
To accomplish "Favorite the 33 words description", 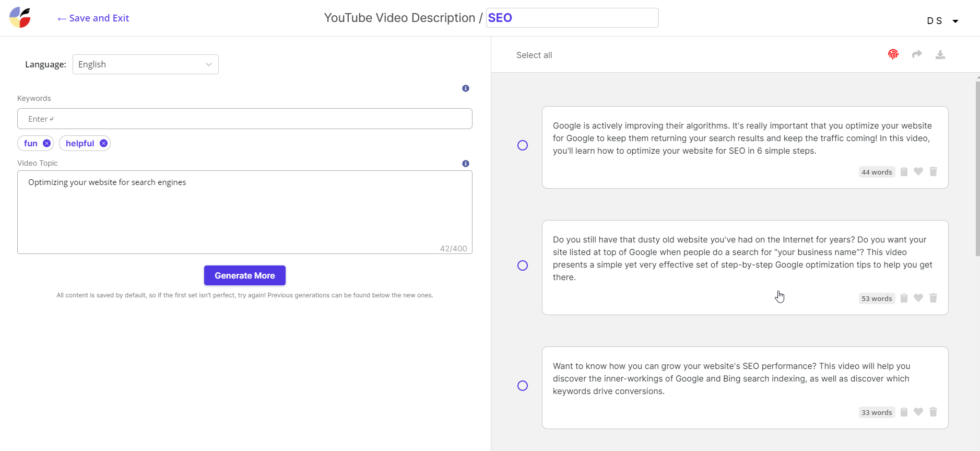I will [918, 412].
